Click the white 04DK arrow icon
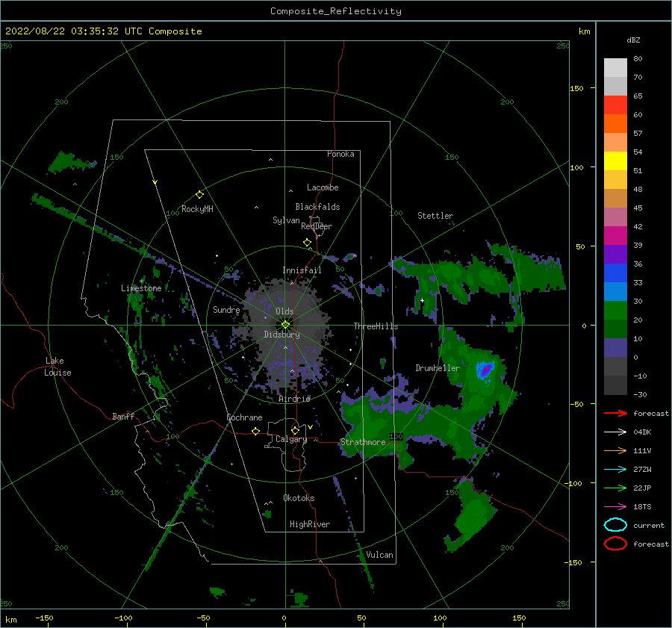This screenshot has height=628, width=672. point(615,432)
